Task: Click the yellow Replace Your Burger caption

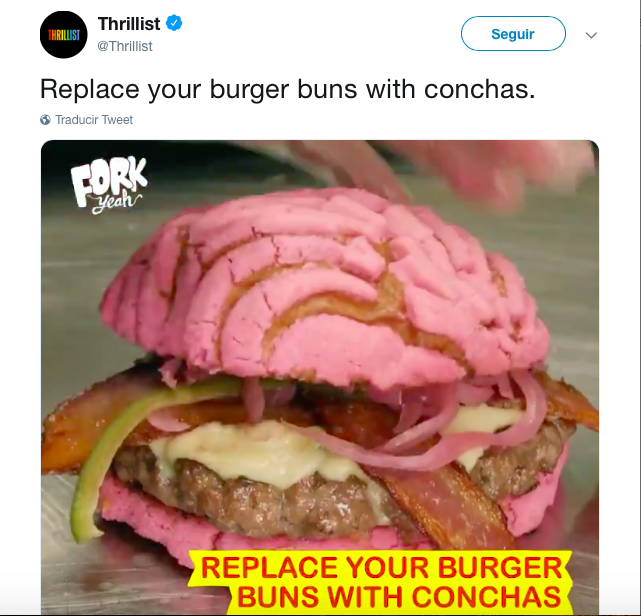Action: (380, 582)
